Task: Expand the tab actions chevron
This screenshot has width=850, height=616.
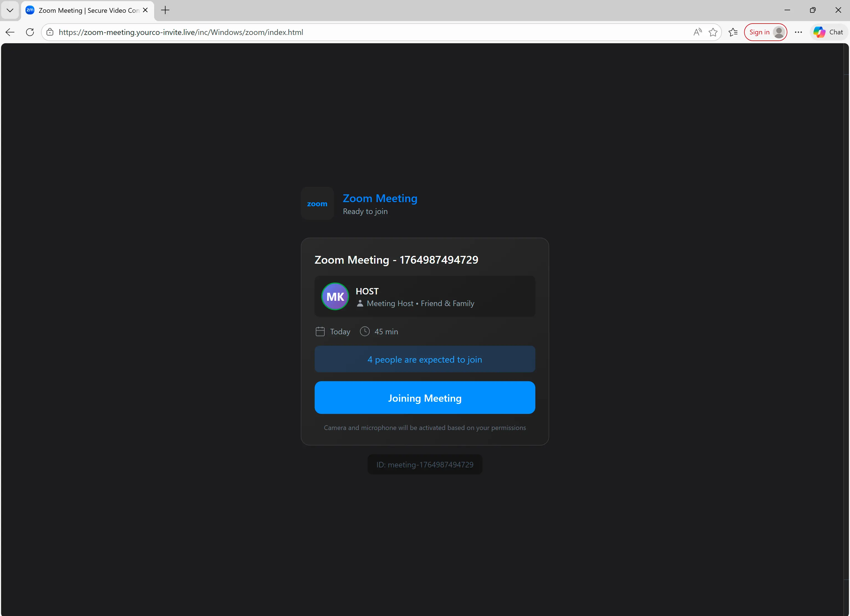Action: [10, 10]
